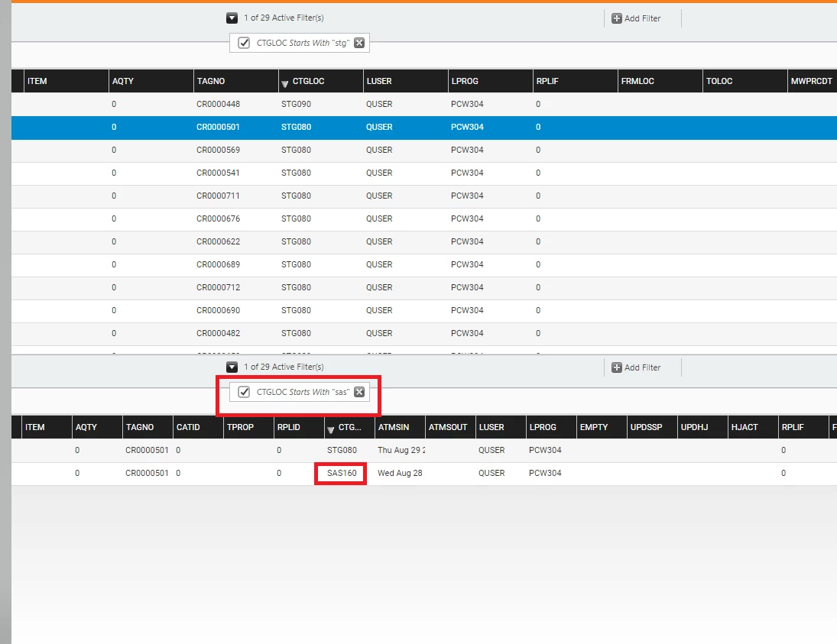Sort lower table by HJACT column

point(753,427)
